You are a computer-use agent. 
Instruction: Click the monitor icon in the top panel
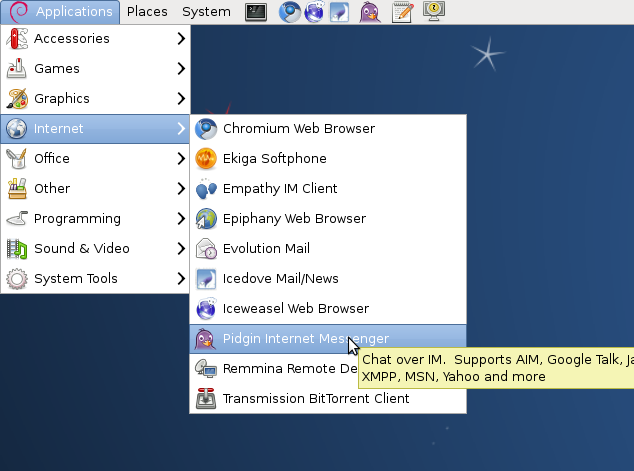(x=434, y=11)
